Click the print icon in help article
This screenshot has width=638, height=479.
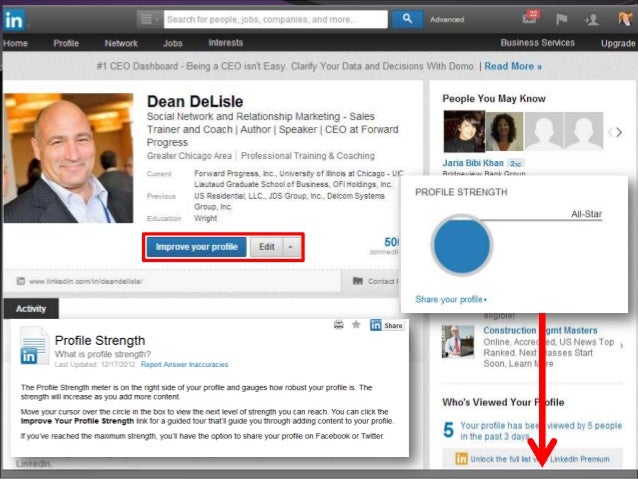pos(339,324)
